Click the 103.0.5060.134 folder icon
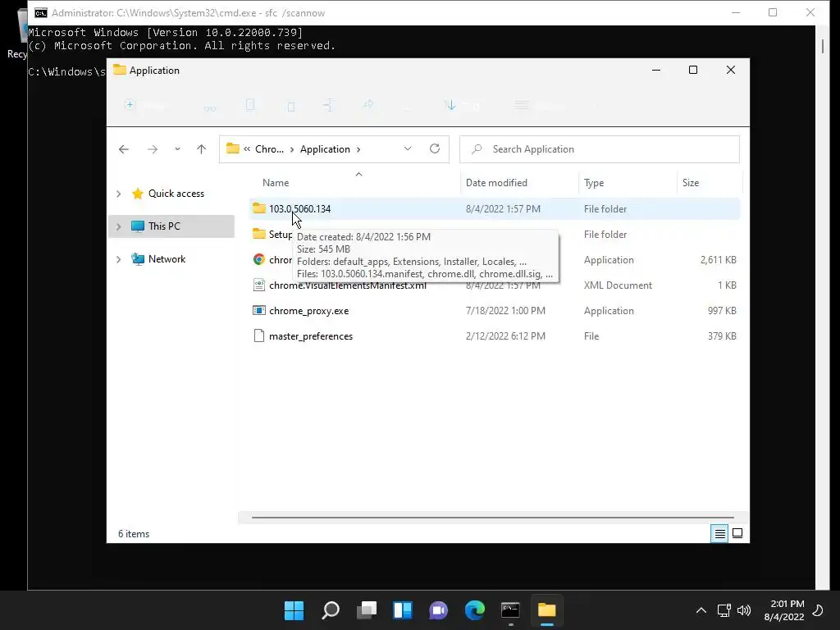Viewport: 840px width, 630px height. (x=259, y=208)
